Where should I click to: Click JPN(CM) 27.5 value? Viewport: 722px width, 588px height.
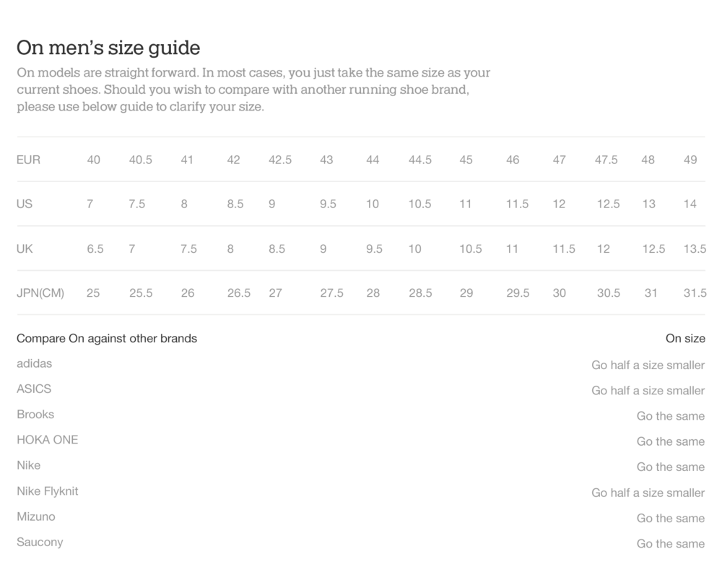click(x=331, y=293)
